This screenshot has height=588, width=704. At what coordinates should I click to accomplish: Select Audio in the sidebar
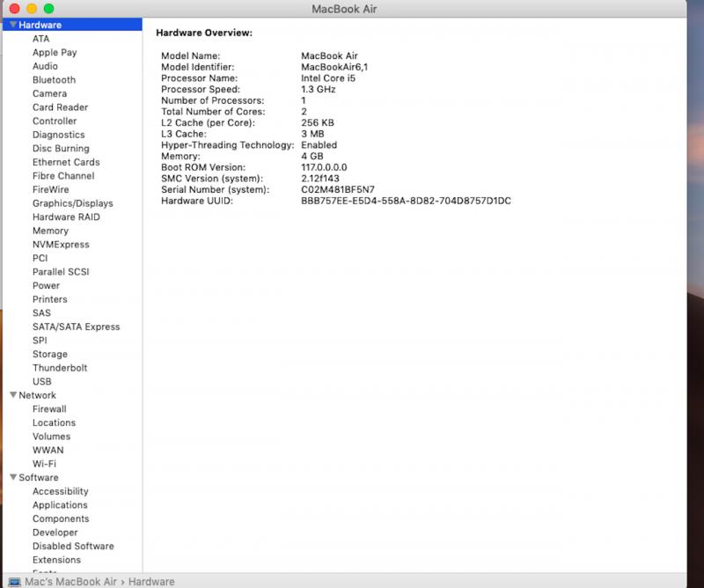(45, 66)
